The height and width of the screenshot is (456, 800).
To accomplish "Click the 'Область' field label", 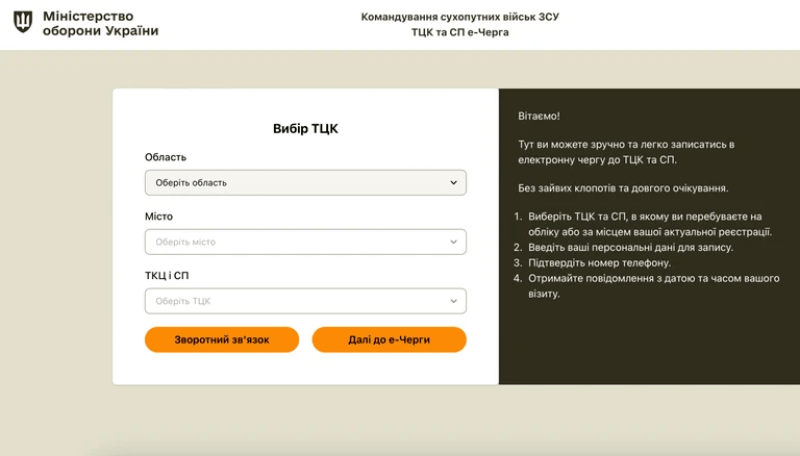I will coord(165,157).
